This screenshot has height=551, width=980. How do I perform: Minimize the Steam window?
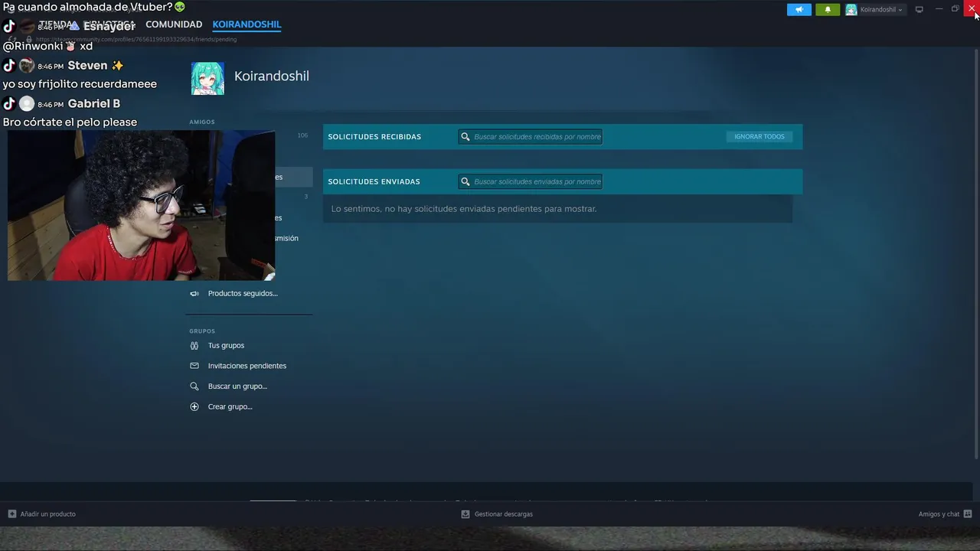coord(939,9)
